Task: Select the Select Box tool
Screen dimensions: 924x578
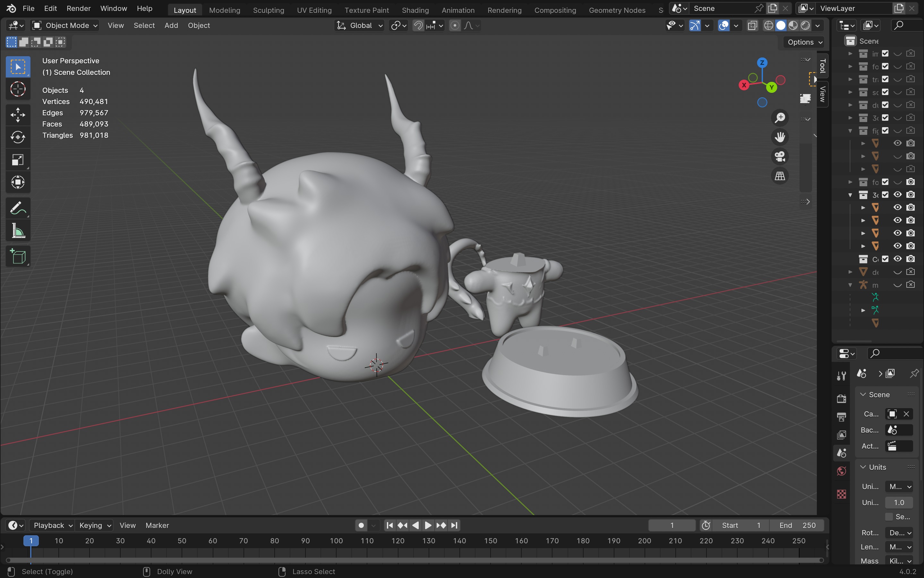Action: [18, 67]
